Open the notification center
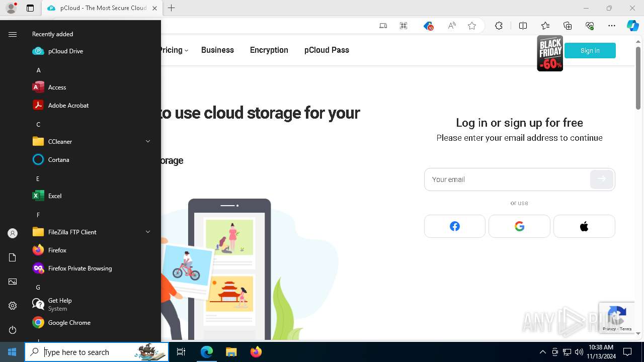This screenshot has height=362, width=644. pos(627,352)
